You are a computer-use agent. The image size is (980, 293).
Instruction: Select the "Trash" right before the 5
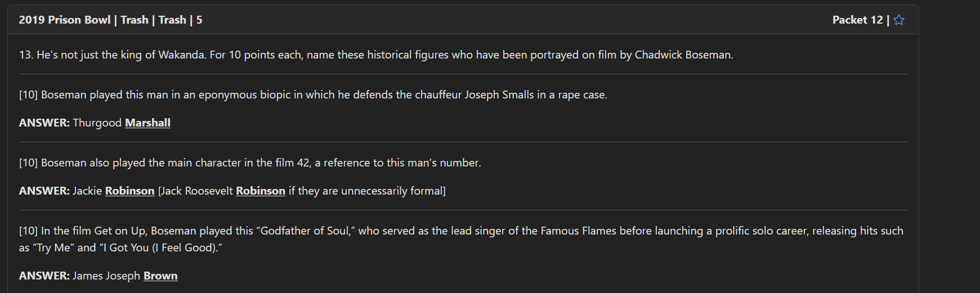point(172,20)
